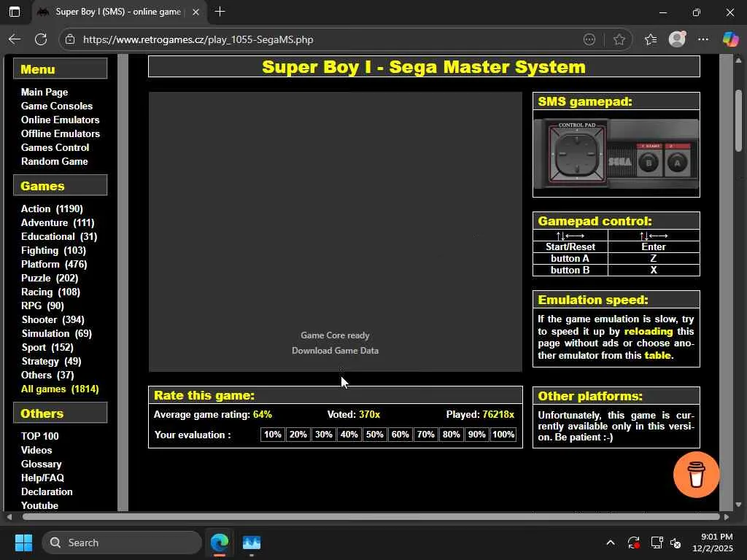Image resolution: width=747 pixels, height=560 pixels.
Task: Click the yellow 'reloading' link
Action: 649,331
